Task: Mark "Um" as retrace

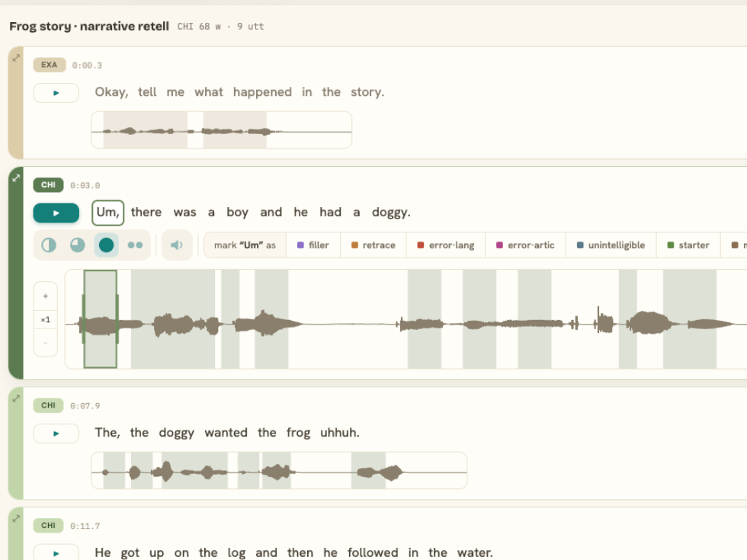Action: click(373, 245)
